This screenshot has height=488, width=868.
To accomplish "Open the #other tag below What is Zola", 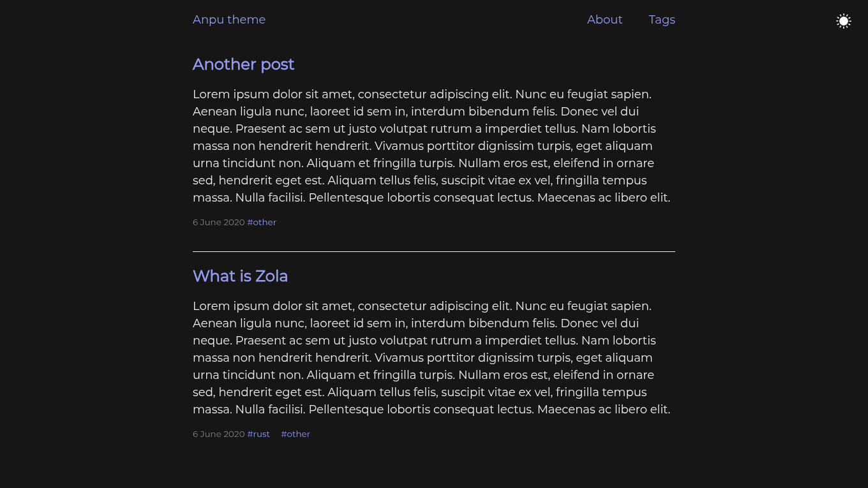I will click(x=296, y=434).
